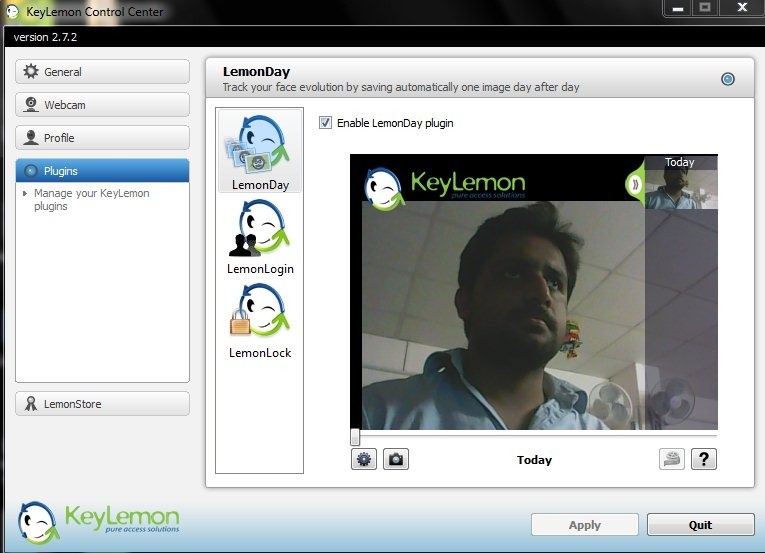This screenshot has width=765, height=553.
Task: Click the LemonStore ribbon icon
Action: click(x=31, y=404)
